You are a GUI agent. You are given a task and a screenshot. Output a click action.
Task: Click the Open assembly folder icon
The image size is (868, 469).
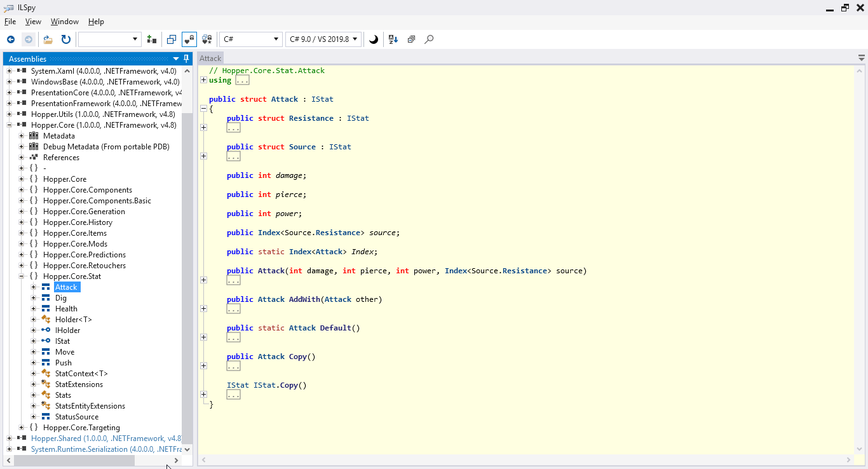pos(48,39)
